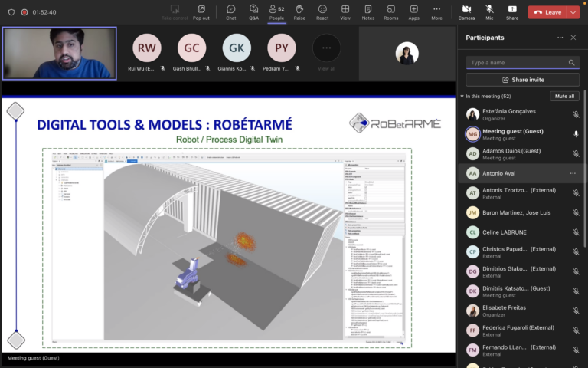This screenshot has width=588, height=368.
Task: Toggle Antonis Tzortzo mic icon
Action: [576, 193]
